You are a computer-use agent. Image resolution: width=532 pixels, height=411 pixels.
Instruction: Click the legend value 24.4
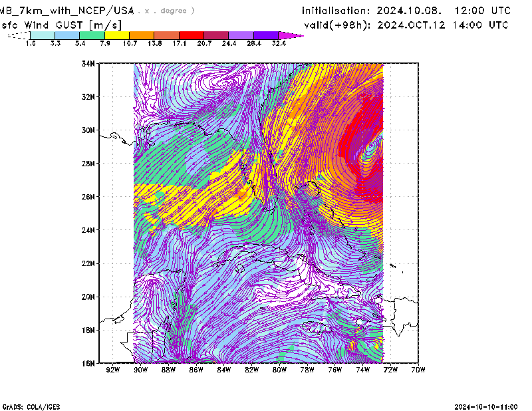pyautogui.click(x=229, y=43)
